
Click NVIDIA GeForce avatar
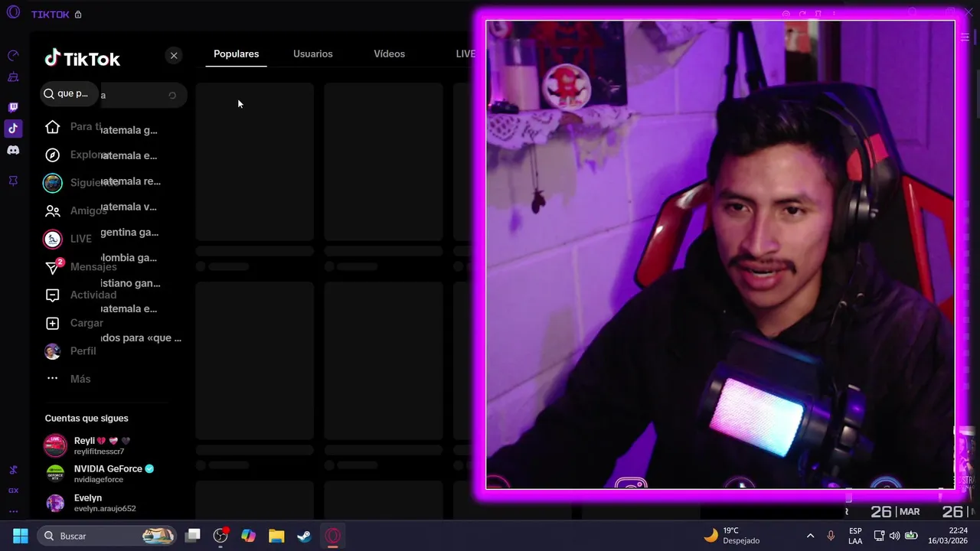(x=55, y=474)
